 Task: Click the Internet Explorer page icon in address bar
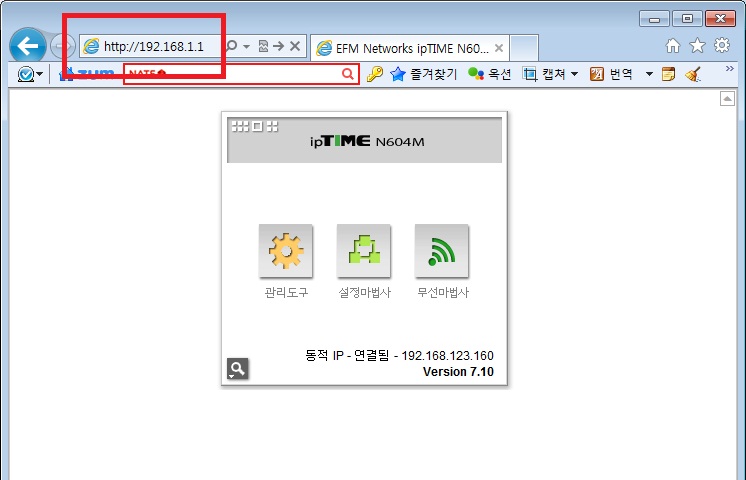click(x=91, y=46)
